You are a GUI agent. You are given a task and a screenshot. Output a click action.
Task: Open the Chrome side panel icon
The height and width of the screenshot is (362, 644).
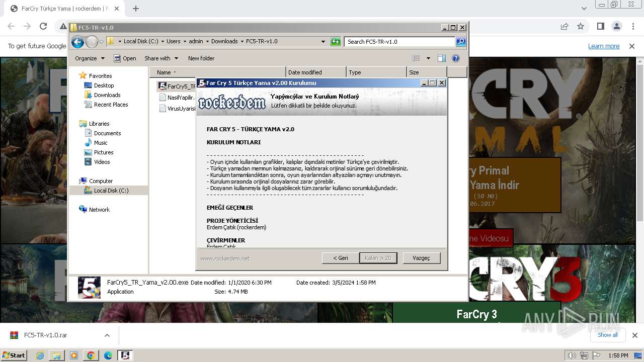[x=600, y=26]
